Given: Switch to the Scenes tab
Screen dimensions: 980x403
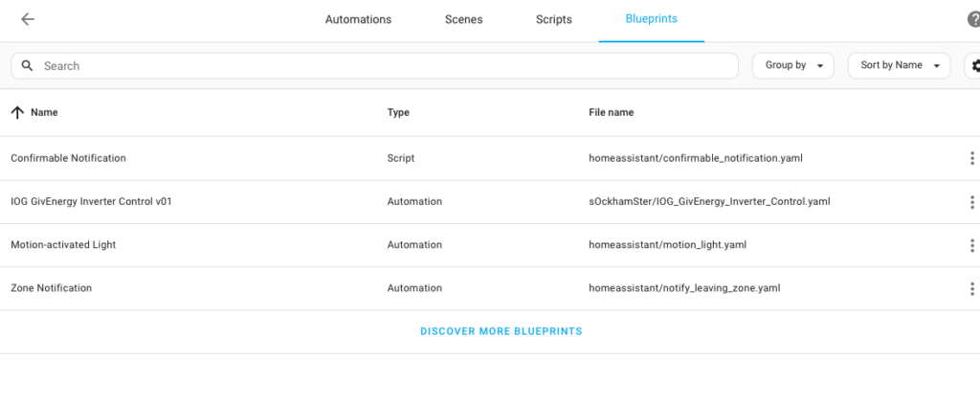Looking at the screenshot, I should click(464, 20).
